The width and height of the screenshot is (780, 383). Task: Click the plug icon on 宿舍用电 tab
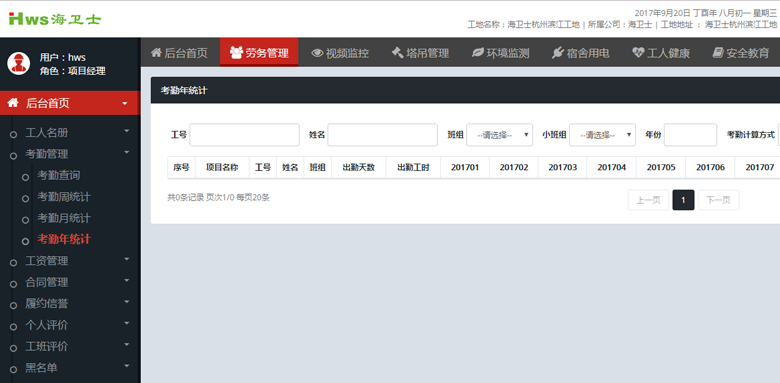558,52
